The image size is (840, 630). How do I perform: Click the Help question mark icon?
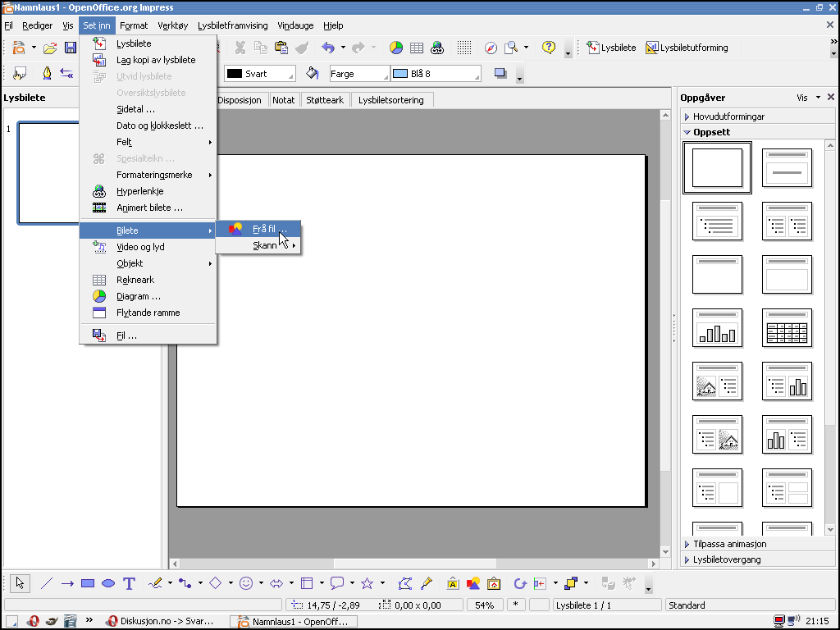pyautogui.click(x=549, y=48)
